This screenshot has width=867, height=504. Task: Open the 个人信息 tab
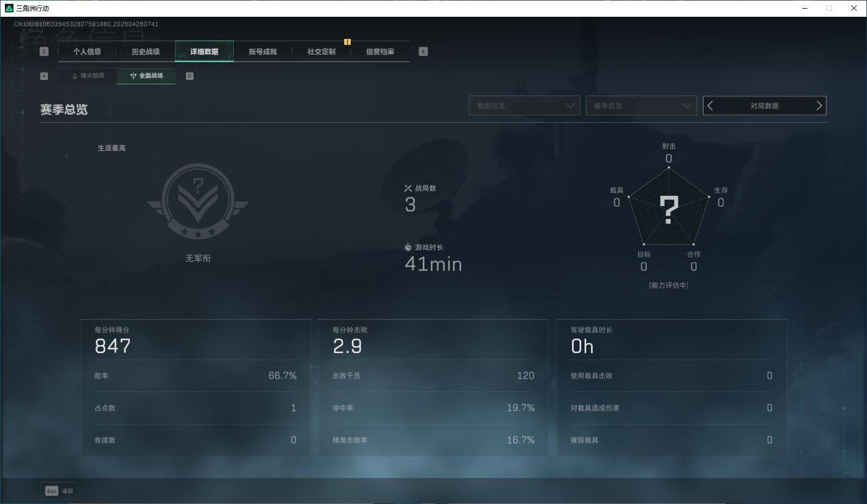pos(87,52)
